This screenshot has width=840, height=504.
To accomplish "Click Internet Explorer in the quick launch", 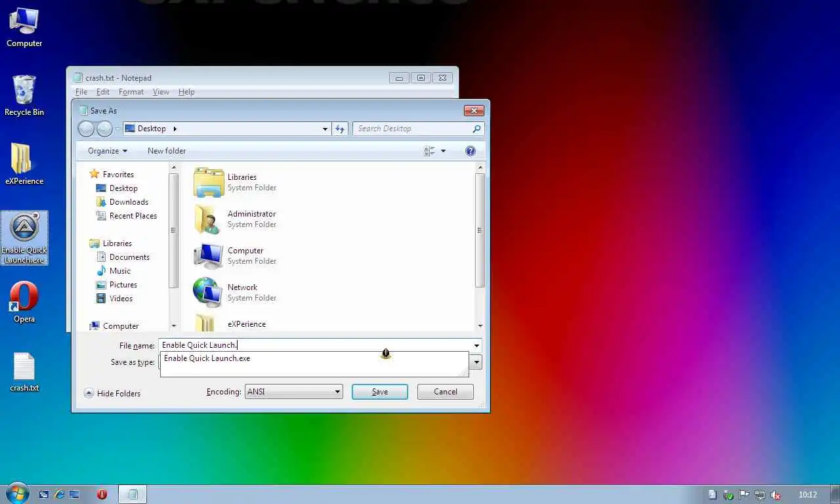I will 59,494.
